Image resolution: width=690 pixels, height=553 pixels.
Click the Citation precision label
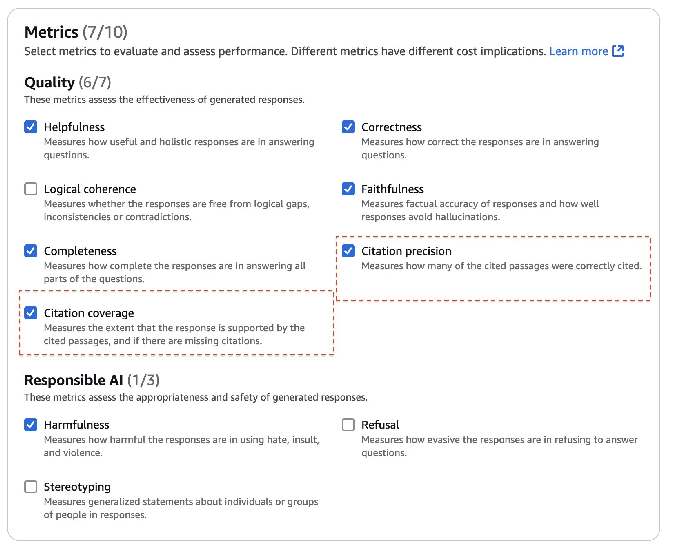click(406, 251)
